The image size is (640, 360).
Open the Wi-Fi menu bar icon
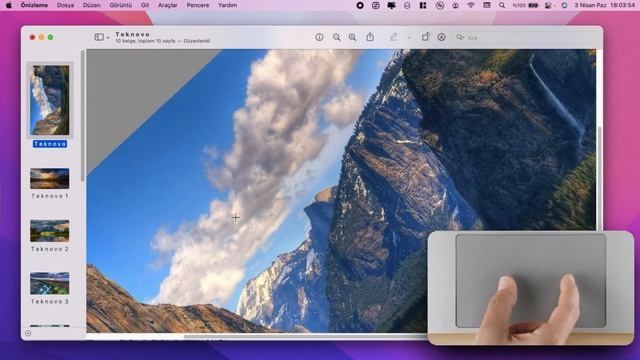point(471,5)
